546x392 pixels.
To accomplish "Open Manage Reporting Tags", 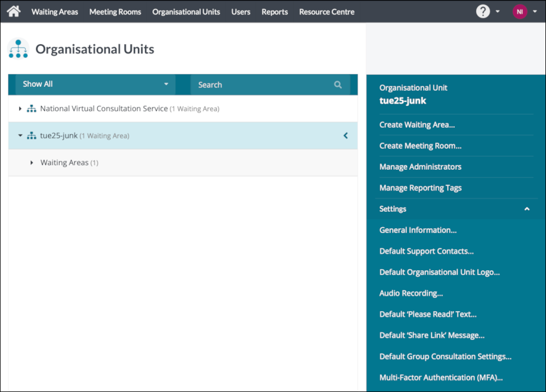I will 420,188.
